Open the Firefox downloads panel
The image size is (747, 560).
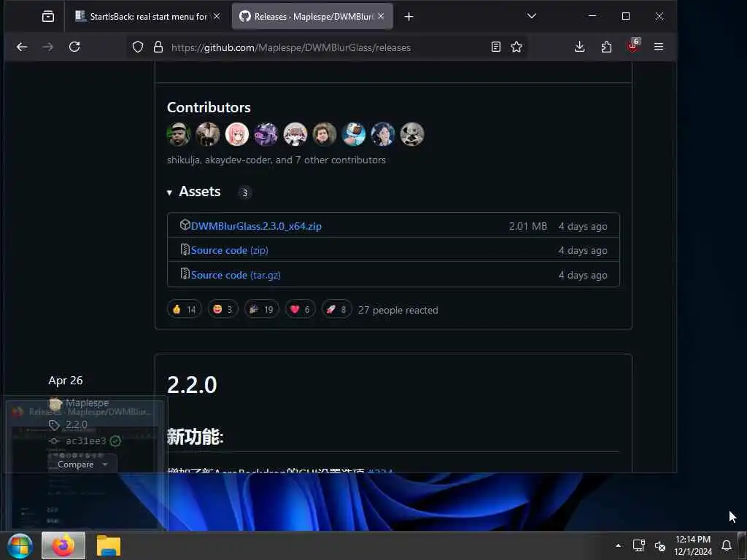point(579,47)
